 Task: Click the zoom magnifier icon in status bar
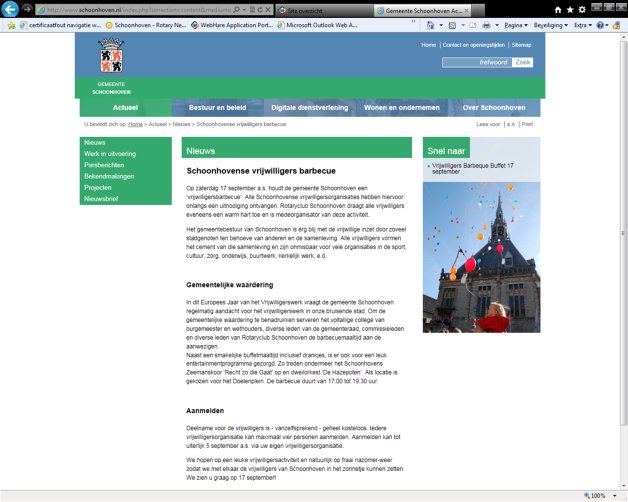[x=587, y=496]
